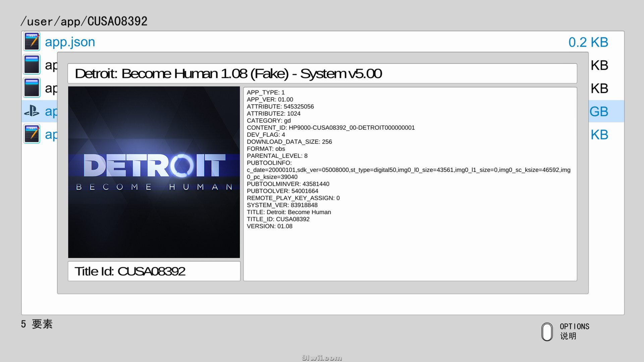
Task: Click the VERSION: 01.08 line
Action: coord(270,226)
